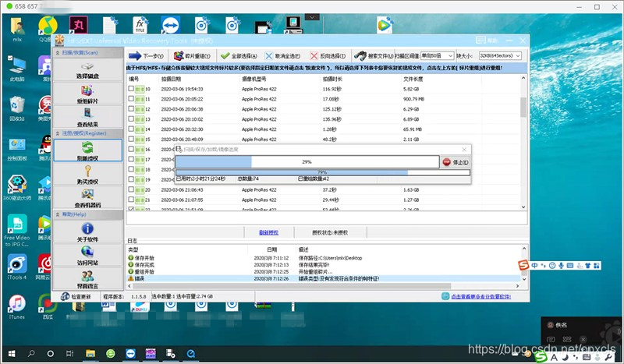This screenshot has height=364, width=624.
Task: Click file list scroll down arrow
Action: (x=523, y=207)
